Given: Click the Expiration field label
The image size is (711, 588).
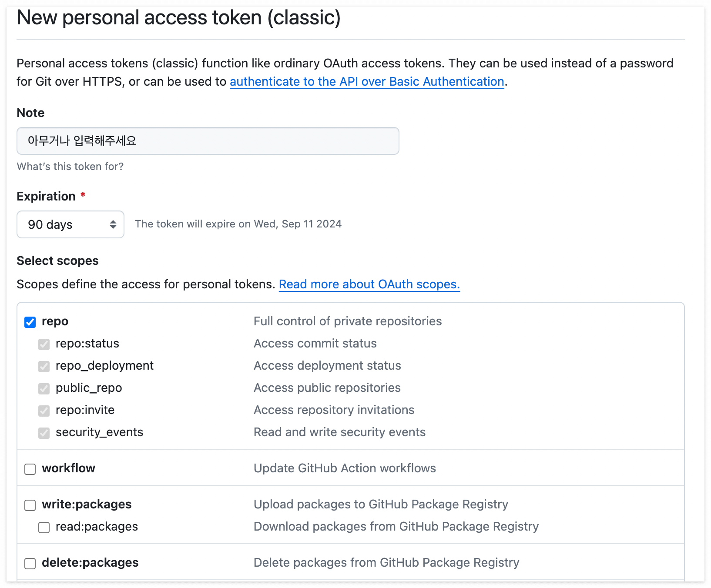Looking at the screenshot, I should point(46,197).
